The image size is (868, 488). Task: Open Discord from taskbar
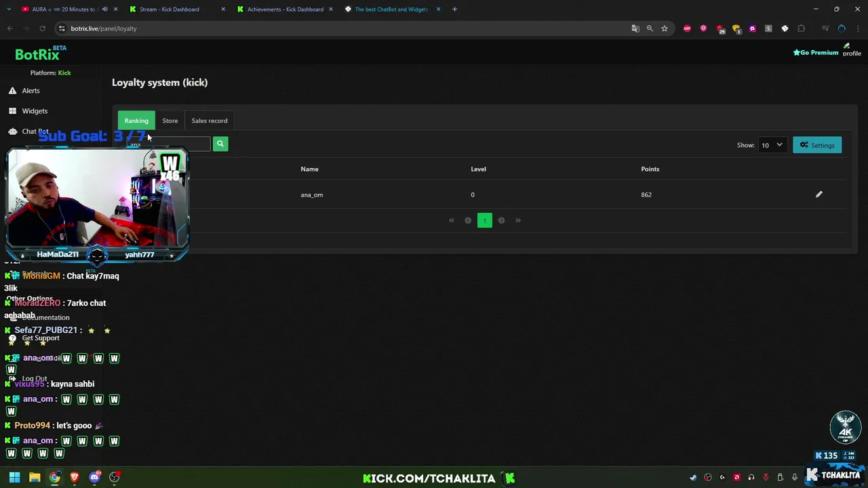pyautogui.click(x=94, y=477)
